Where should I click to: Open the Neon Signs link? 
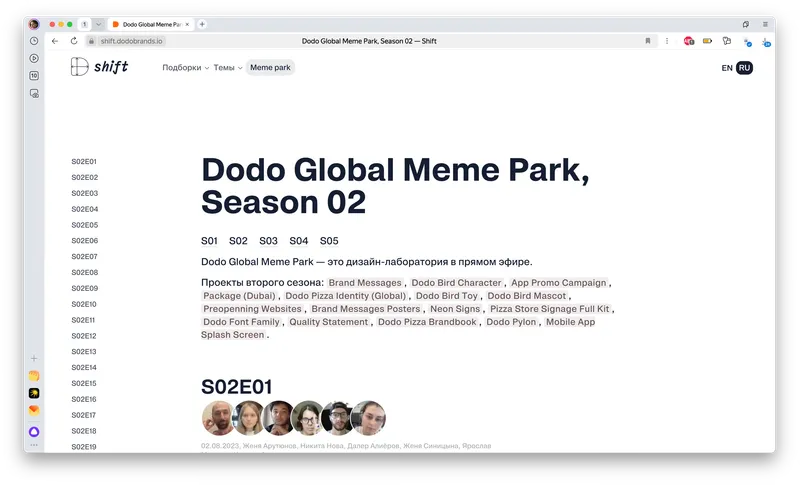click(x=455, y=309)
